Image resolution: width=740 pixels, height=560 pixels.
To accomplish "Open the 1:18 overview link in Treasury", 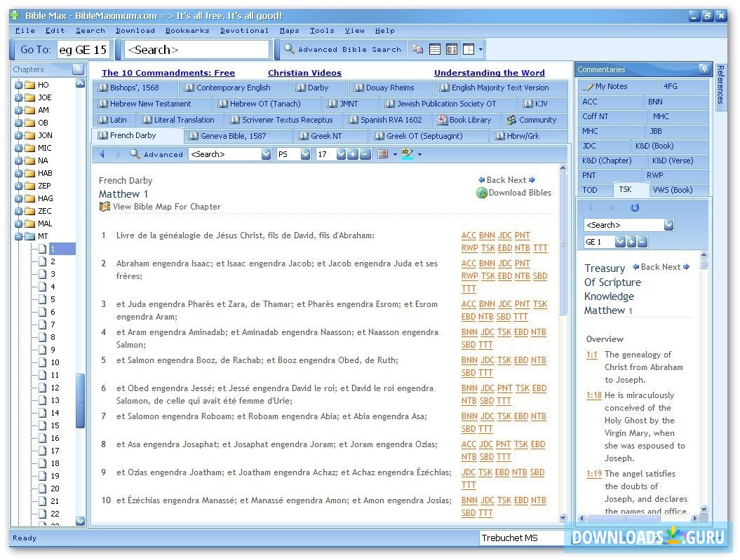I will tap(593, 395).
